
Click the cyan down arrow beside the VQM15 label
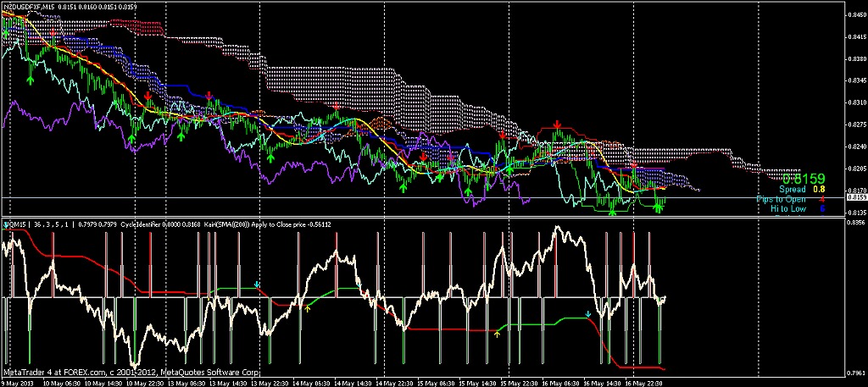coord(6,225)
